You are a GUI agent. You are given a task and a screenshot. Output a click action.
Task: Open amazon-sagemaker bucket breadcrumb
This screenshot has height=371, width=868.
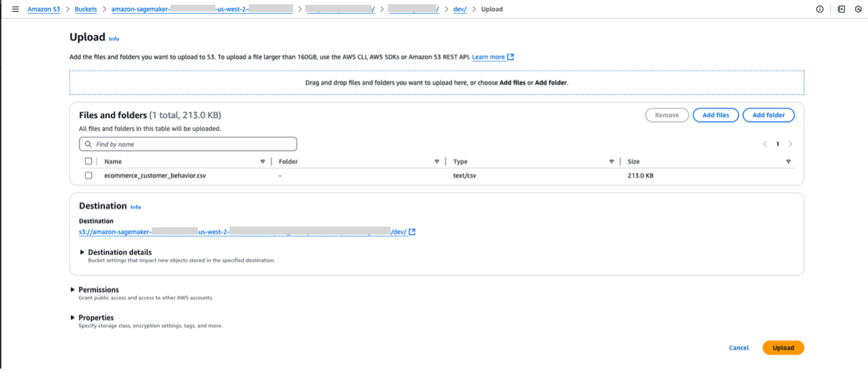coord(202,10)
